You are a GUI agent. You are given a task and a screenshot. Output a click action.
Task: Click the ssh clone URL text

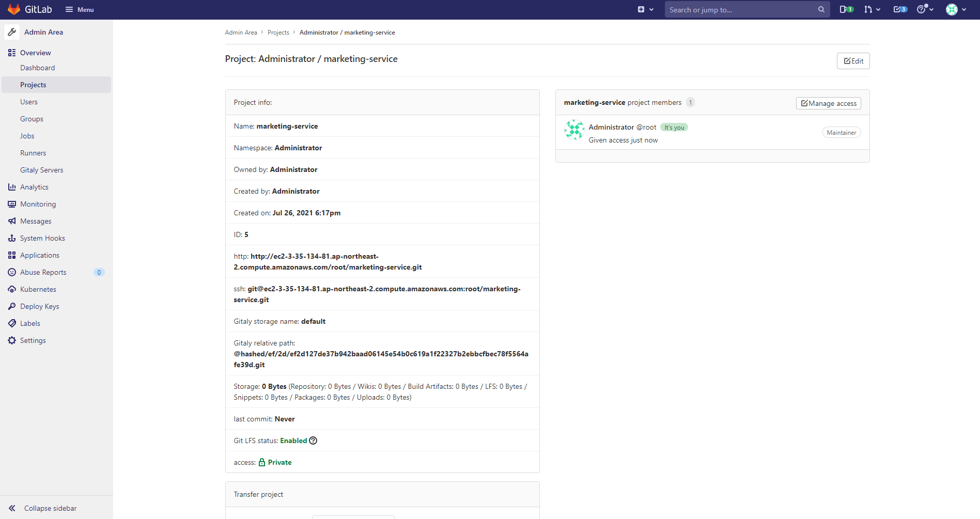coord(377,294)
